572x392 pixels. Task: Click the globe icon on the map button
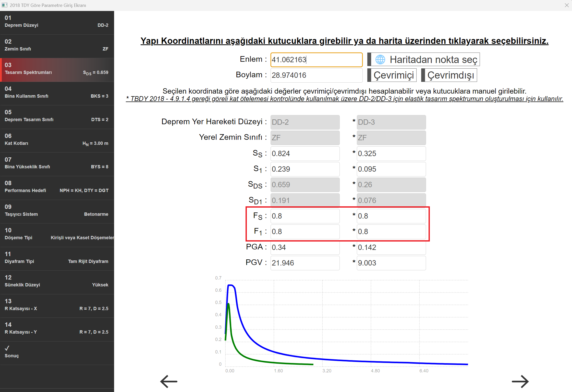(380, 59)
